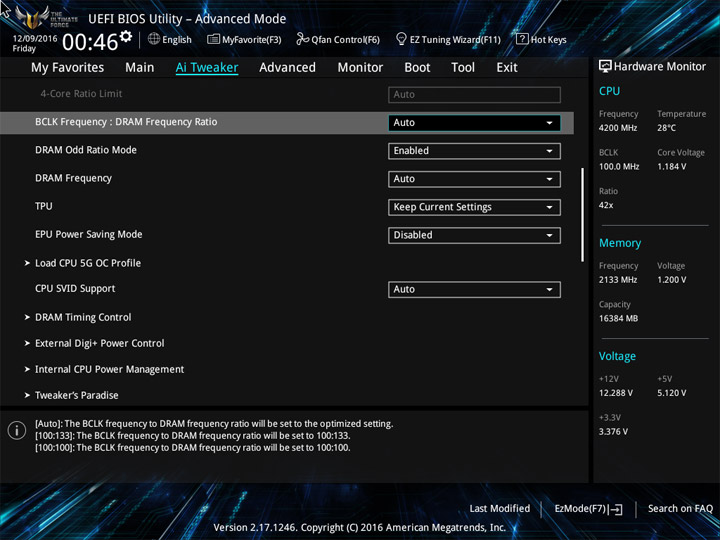Click the +12V reading 12.288 V

616,393
